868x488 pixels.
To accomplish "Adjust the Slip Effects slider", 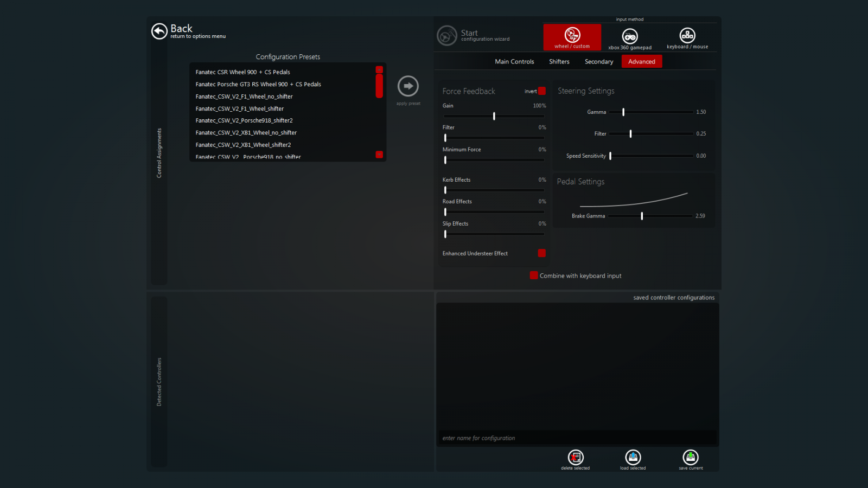I will point(494,234).
